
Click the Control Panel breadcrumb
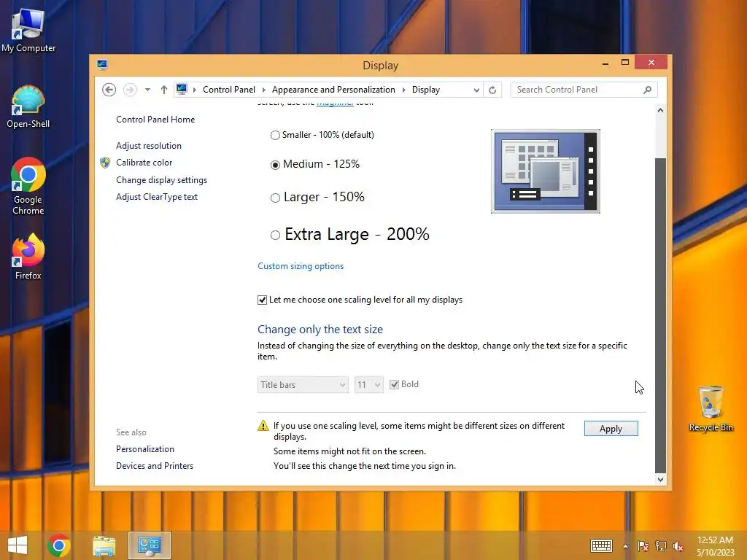[x=228, y=90]
